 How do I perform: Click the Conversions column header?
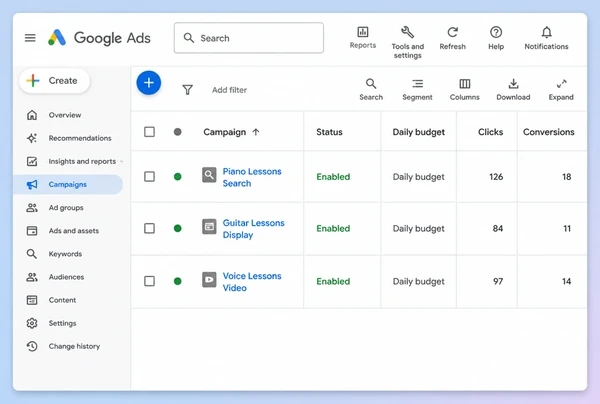click(x=548, y=132)
